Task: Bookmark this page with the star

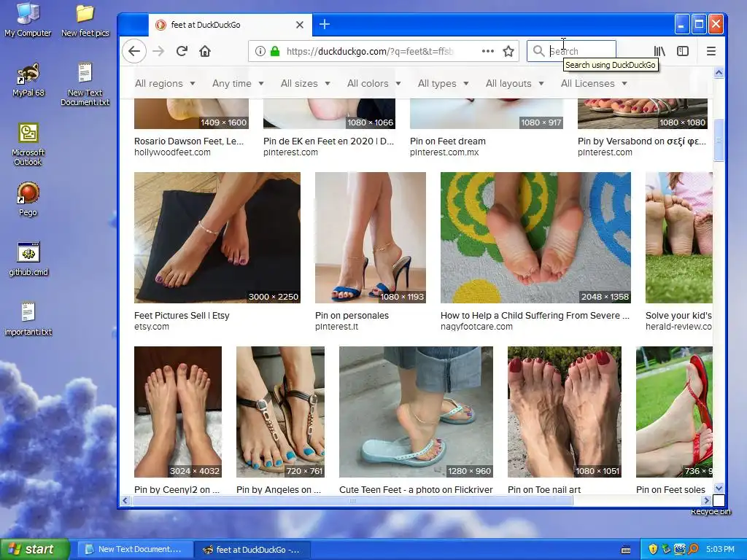Action: coord(508,51)
